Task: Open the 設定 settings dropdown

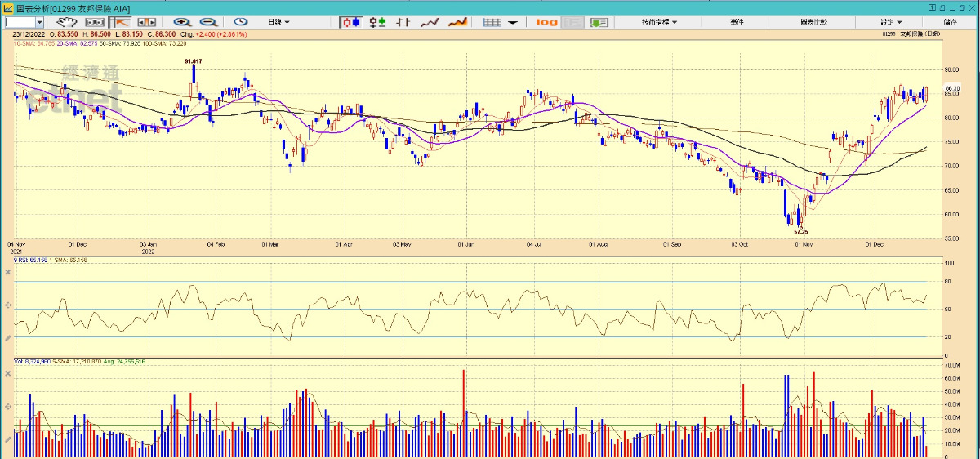Action: (890, 22)
